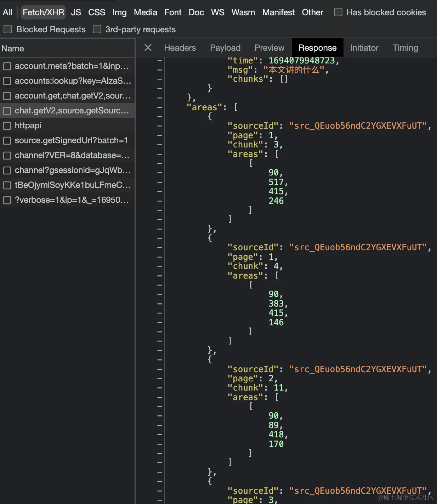Image resolution: width=437 pixels, height=504 pixels.
Task: Open the Headers tab
Action: click(180, 48)
